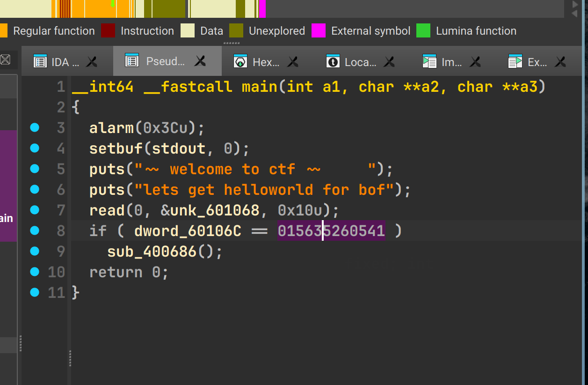Open the Imports tab
588x385 pixels.
click(451, 62)
